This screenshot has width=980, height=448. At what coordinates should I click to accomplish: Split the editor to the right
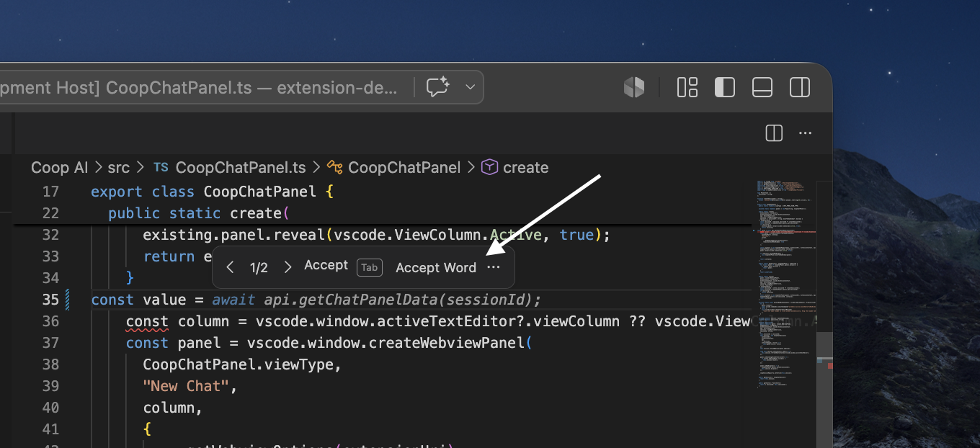click(x=774, y=133)
